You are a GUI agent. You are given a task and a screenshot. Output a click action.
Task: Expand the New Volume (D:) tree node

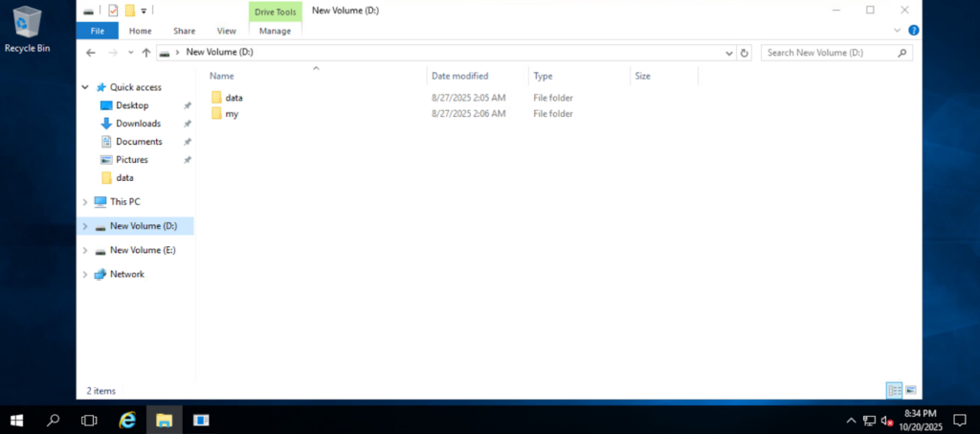point(85,226)
